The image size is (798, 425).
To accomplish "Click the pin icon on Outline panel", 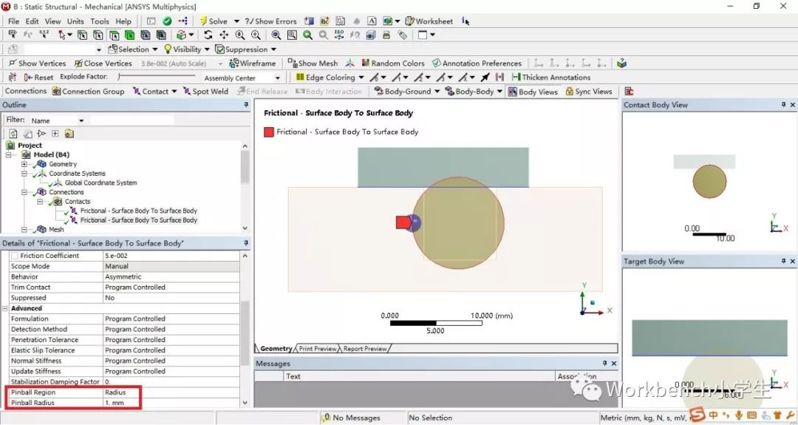I will point(246,104).
